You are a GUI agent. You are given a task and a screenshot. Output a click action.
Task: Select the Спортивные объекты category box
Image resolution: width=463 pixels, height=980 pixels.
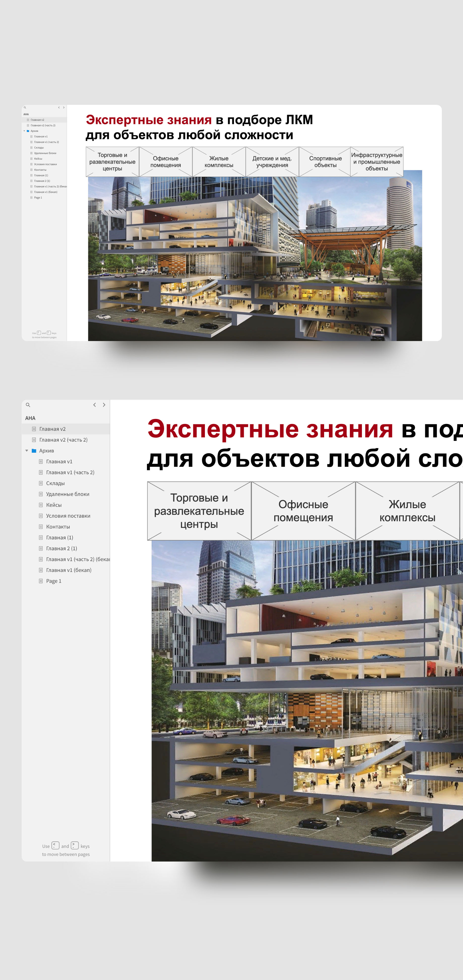tap(325, 162)
